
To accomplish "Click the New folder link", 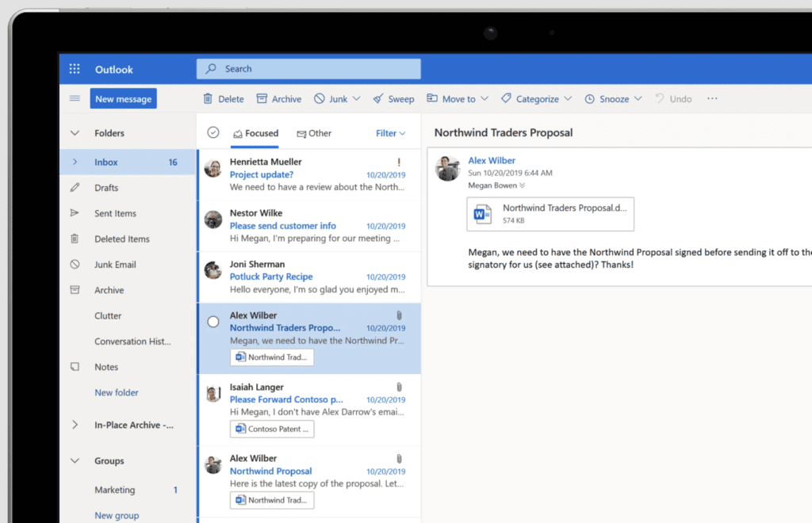I will (x=116, y=392).
